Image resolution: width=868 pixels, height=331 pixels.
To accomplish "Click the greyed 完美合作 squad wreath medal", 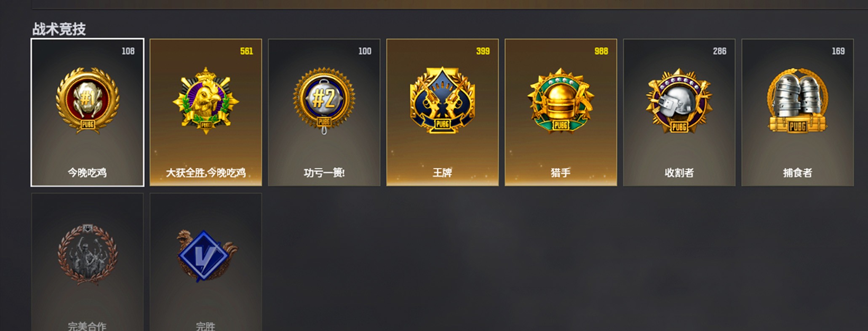I will [87, 254].
